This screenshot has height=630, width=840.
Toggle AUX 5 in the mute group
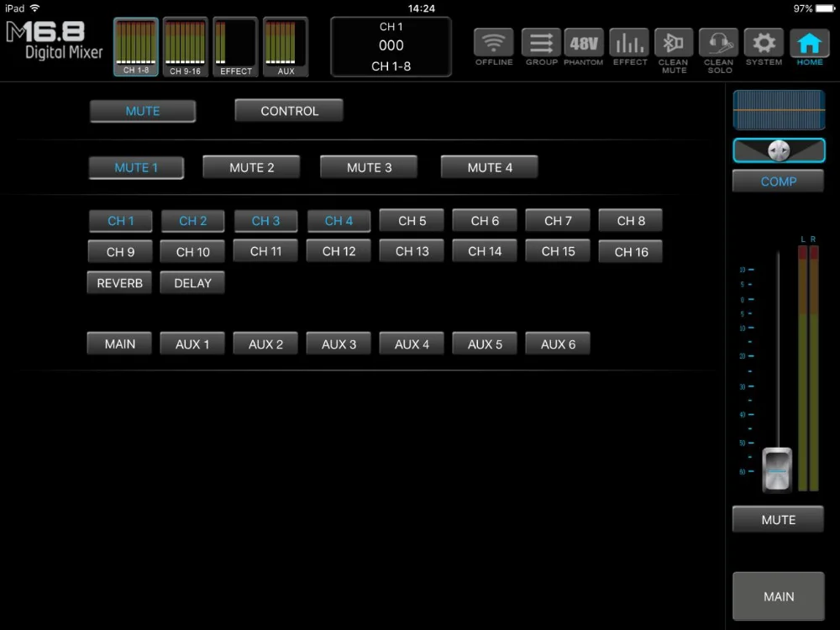coord(485,344)
